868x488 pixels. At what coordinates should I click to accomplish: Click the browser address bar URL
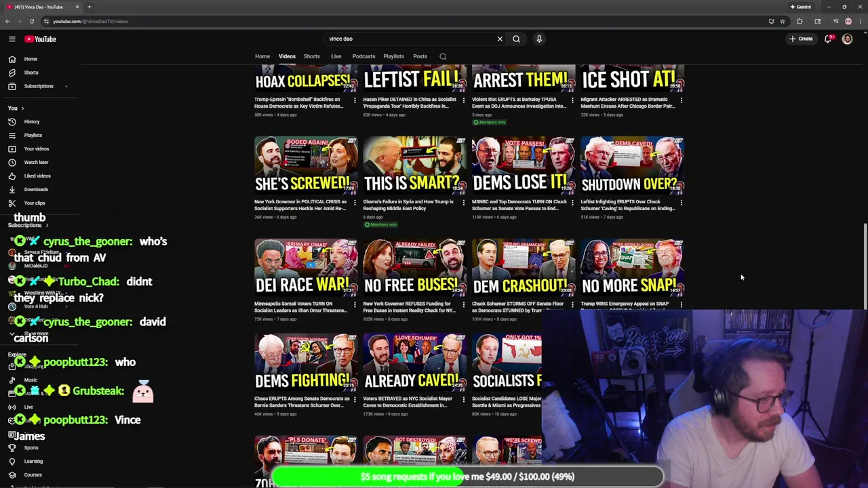click(90, 21)
